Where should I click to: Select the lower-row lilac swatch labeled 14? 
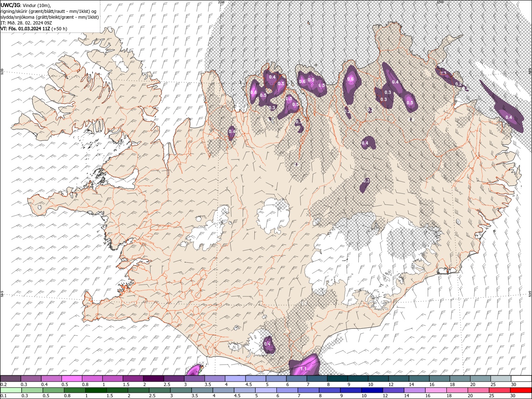coord(415,390)
